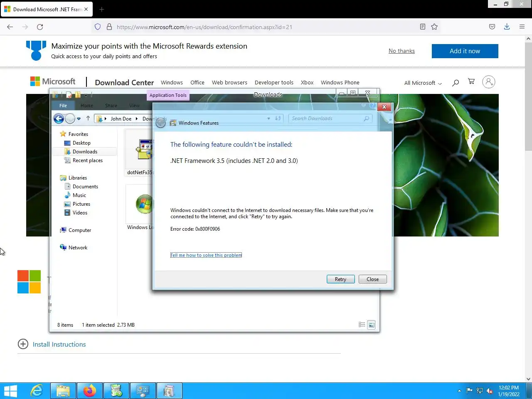532x399 pixels.
Task: Select Desktop under Favorites
Action: tap(81, 143)
